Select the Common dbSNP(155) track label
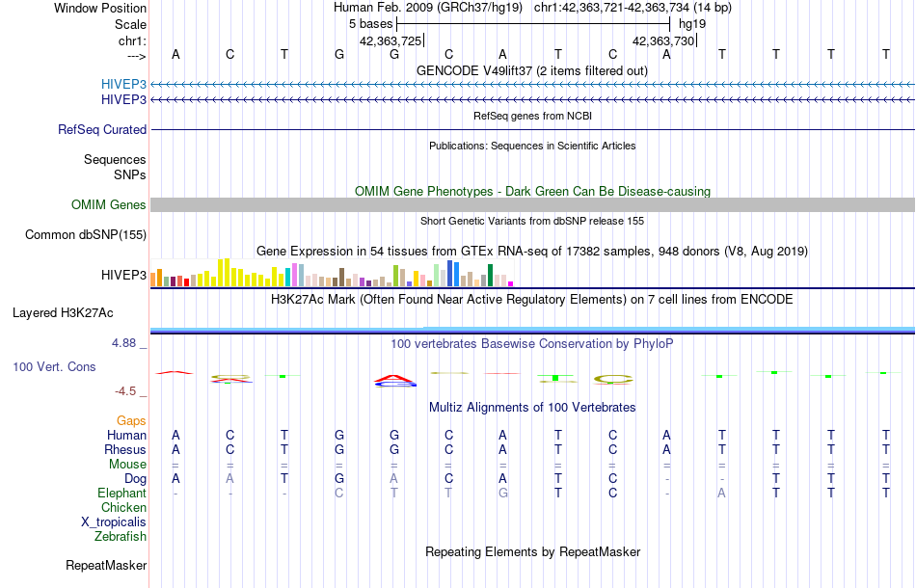The width and height of the screenshot is (916, 588). tap(85, 235)
